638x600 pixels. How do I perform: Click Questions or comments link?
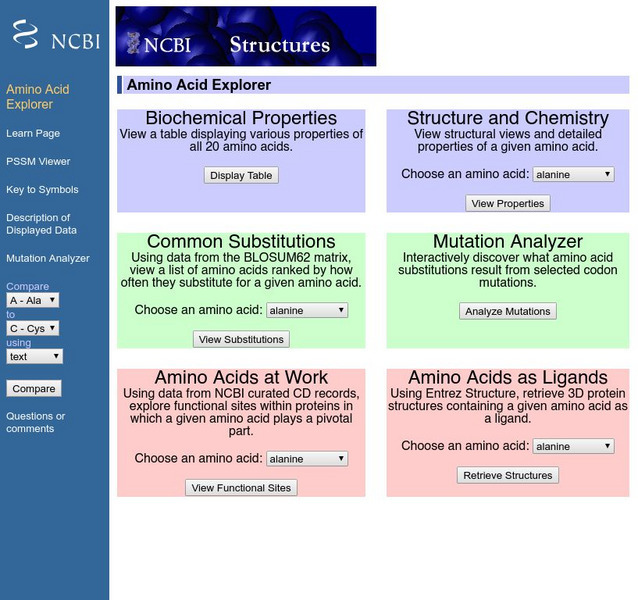pos(36,422)
